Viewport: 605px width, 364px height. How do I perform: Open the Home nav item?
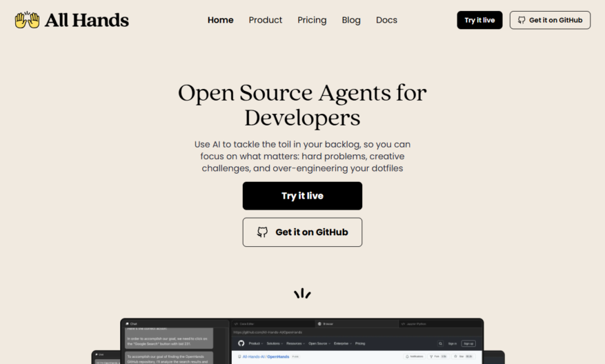[x=220, y=20]
